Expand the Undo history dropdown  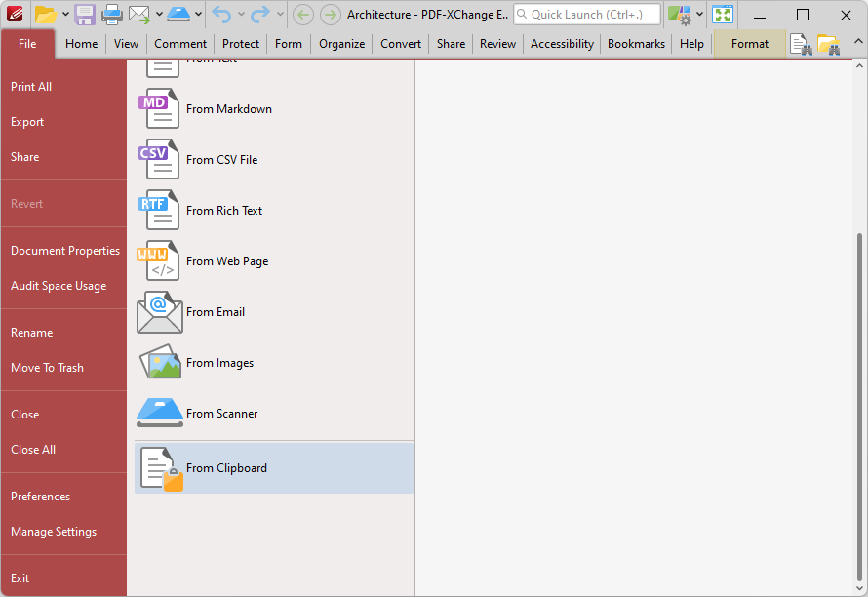coord(241,15)
